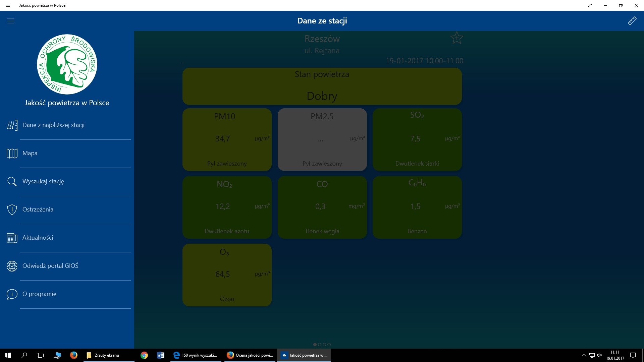Open Dane z najbliższej stacji
Screen dimensions: 644x362
pyautogui.click(x=53, y=125)
